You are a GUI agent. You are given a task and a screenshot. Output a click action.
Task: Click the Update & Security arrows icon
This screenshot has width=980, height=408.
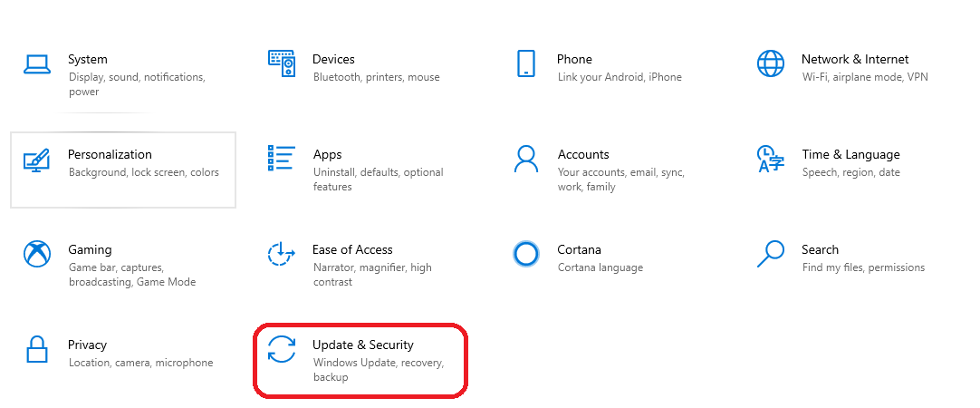pos(282,349)
